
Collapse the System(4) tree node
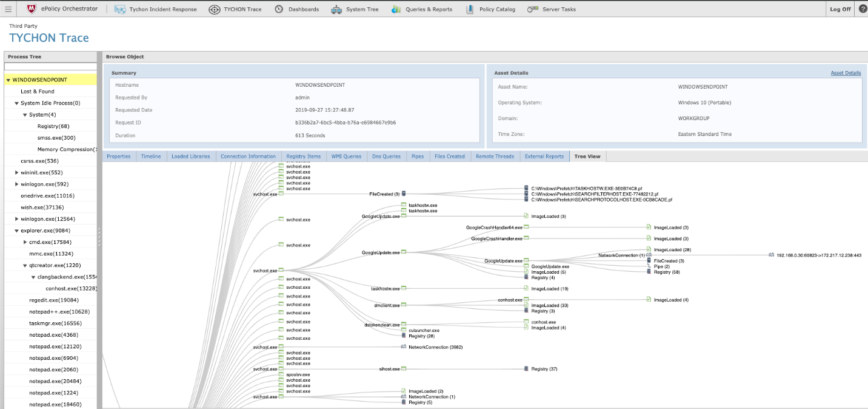click(x=25, y=115)
